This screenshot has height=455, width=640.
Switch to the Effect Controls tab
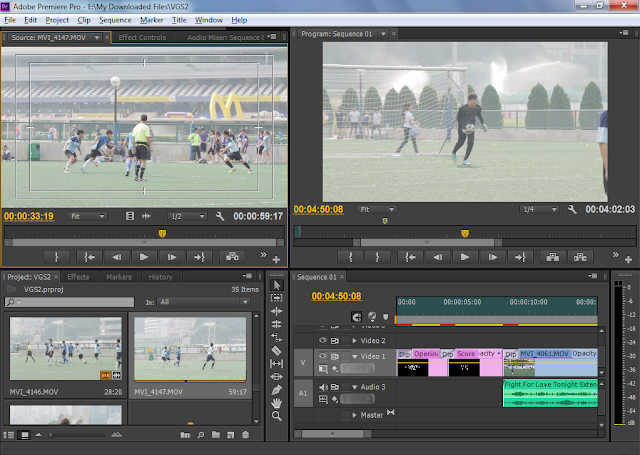tap(142, 37)
